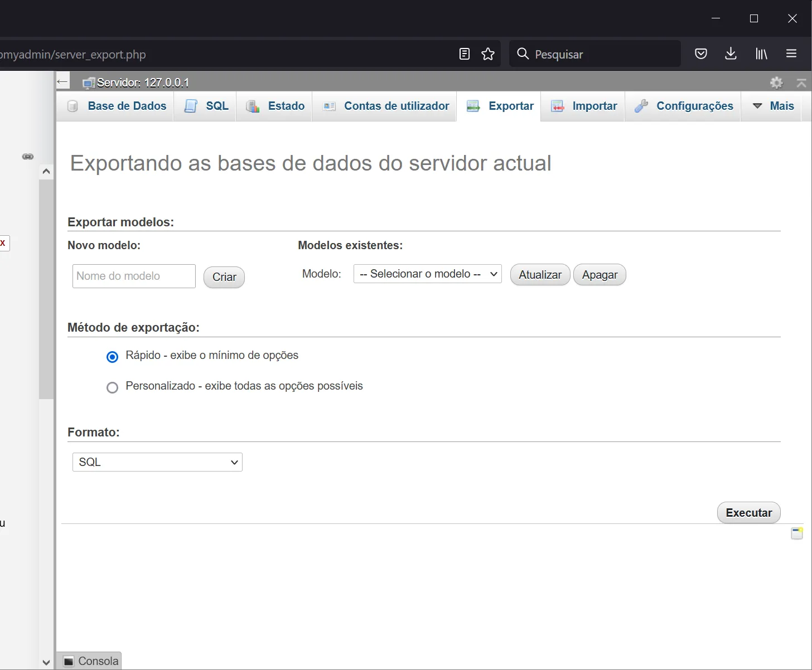The width and height of the screenshot is (812, 670).
Task: Click the Configurações wrench icon
Action: (641, 106)
